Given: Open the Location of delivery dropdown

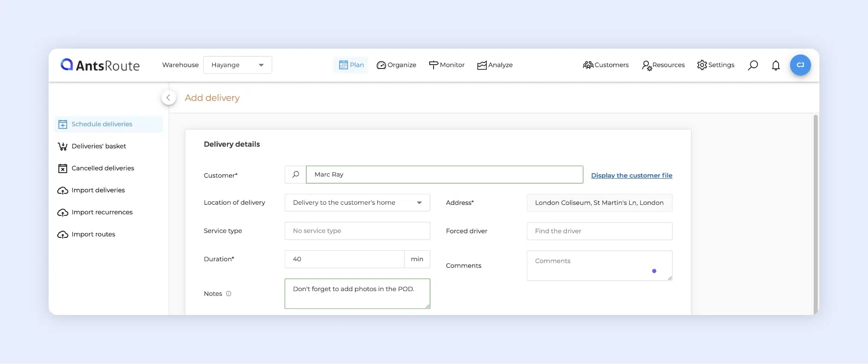Looking at the screenshot, I should tap(357, 203).
